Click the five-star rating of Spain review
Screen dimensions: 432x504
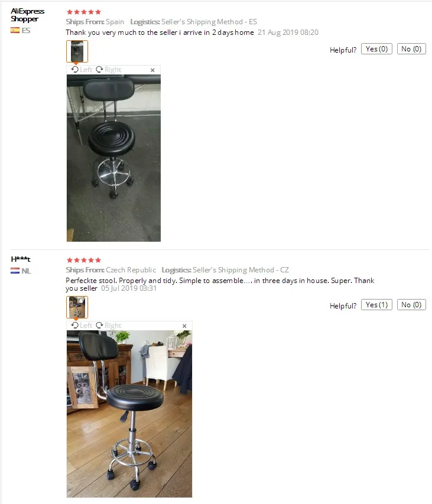coord(84,12)
